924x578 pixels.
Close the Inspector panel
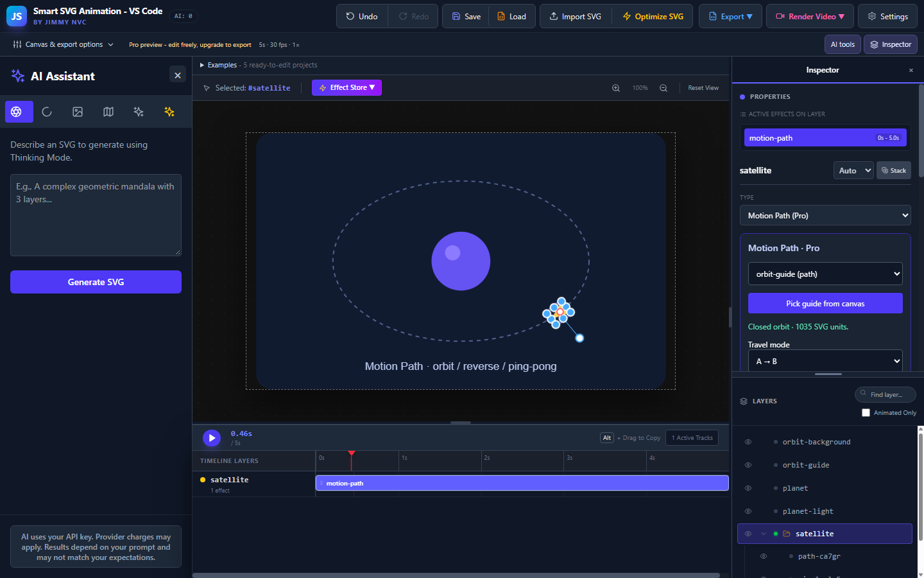pos(911,70)
